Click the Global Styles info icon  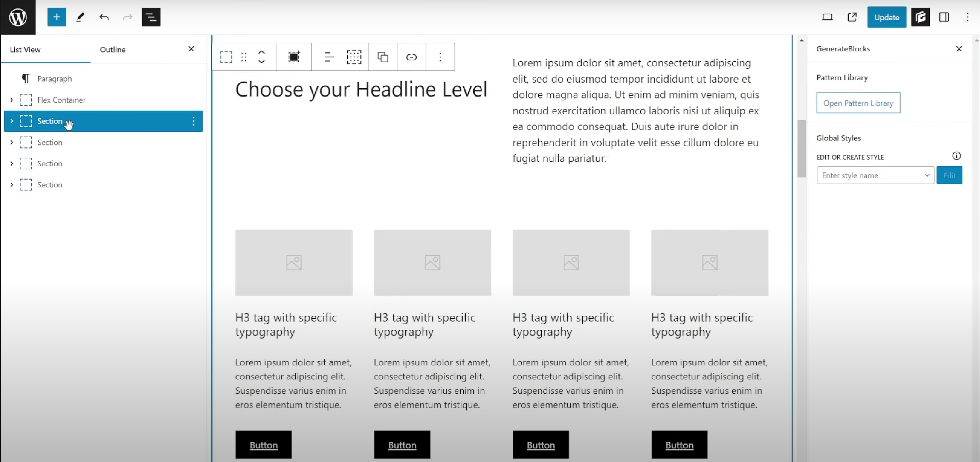coord(956,156)
